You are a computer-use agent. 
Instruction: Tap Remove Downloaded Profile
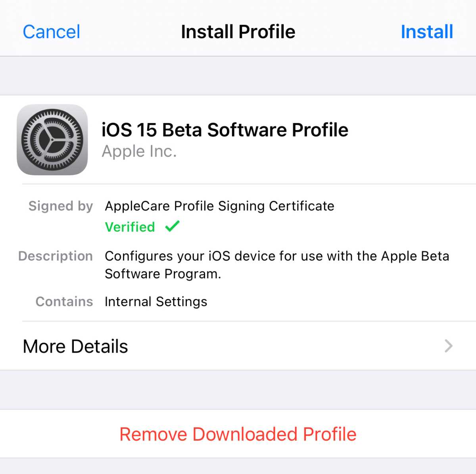coord(238,434)
